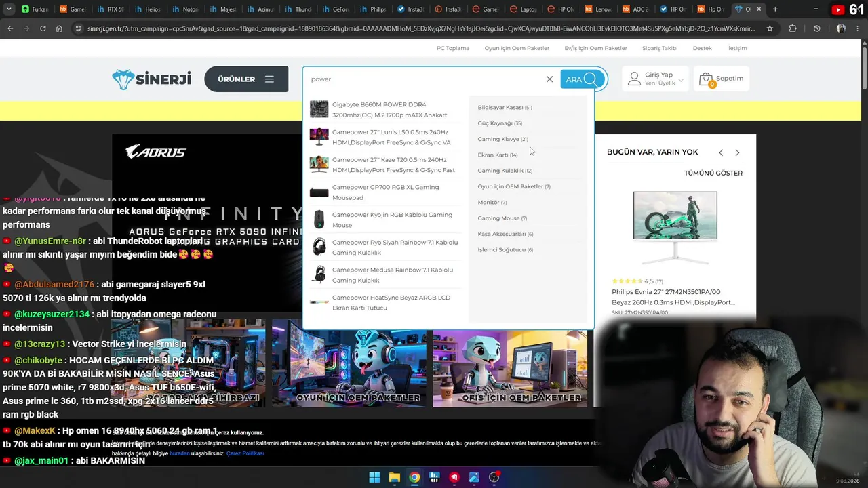Select the Gaming Kulaklık (12) category
Image resolution: width=868 pixels, height=488 pixels.
[505, 171]
